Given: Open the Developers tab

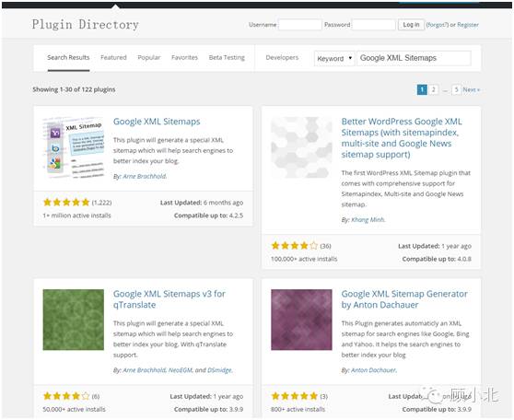Looking at the screenshot, I should click(x=282, y=57).
